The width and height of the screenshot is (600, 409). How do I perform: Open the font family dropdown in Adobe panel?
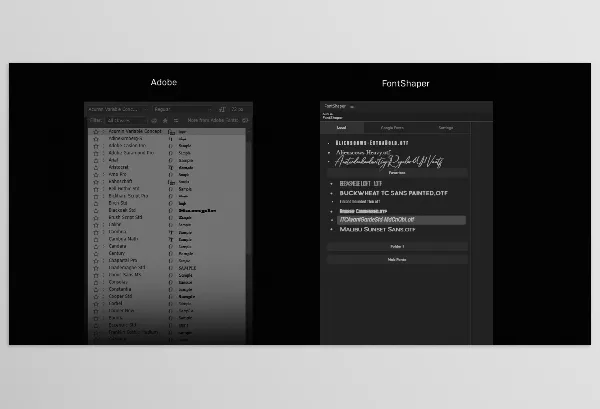tap(117, 109)
